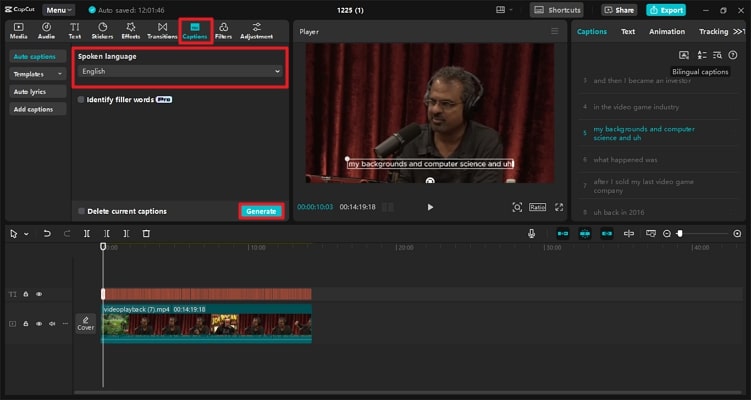This screenshot has height=400, width=751.
Task: Switch to the Animation inspector tab
Action: click(x=667, y=32)
